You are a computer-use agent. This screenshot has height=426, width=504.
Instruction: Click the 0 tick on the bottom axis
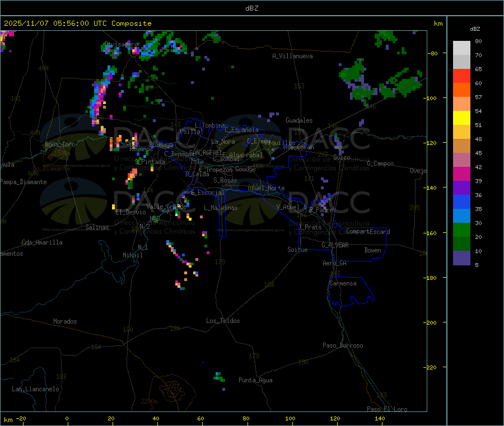click(67, 418)
